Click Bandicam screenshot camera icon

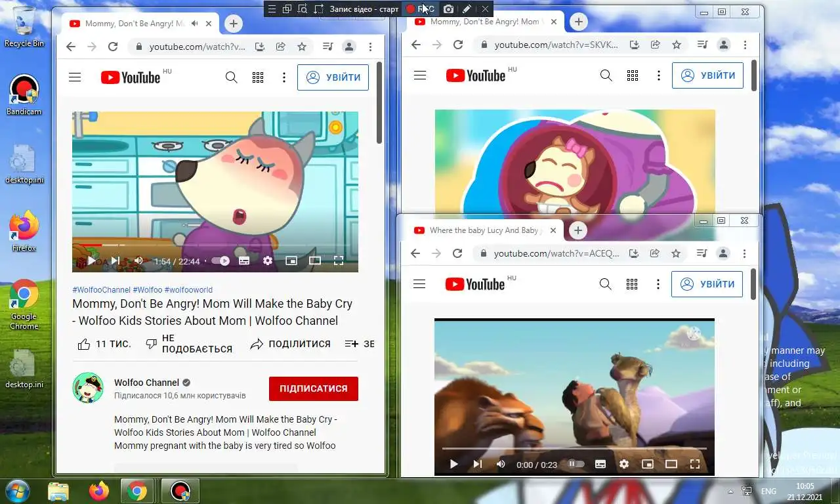coord(448,9)
